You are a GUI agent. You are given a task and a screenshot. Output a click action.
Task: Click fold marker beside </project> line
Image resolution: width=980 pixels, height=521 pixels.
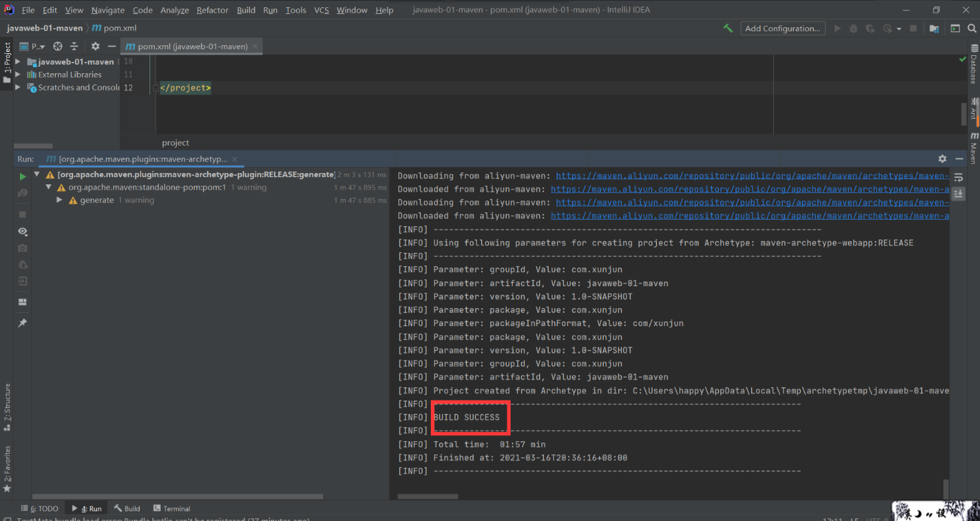click(156, 88)
